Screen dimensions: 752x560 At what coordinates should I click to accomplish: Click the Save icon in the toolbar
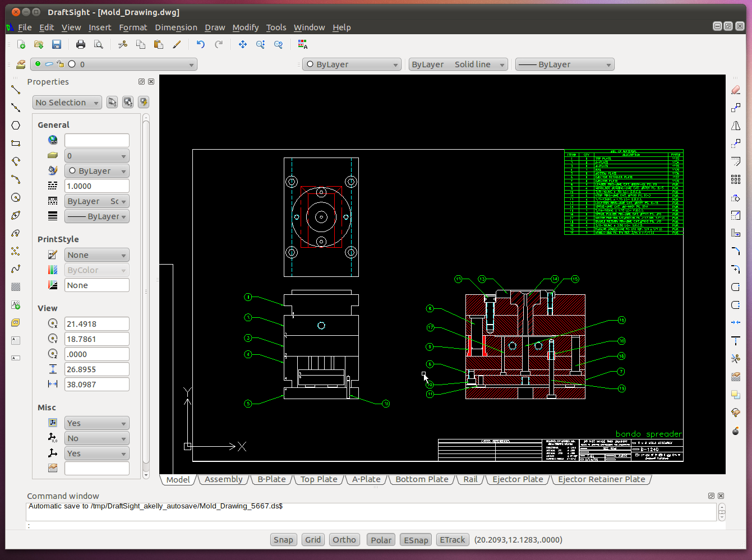[x=57, y=44]
